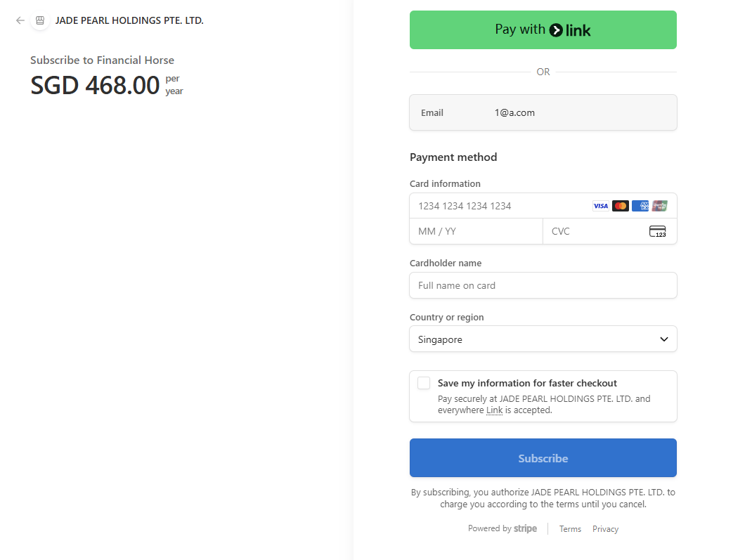Click the CVC input field
Image resolution: width=752 pixels, height=560 pixels.
coord(594,231)
